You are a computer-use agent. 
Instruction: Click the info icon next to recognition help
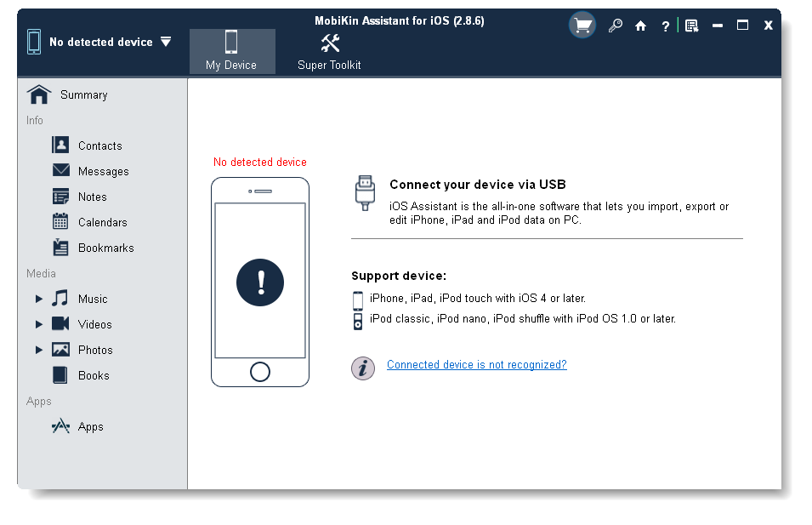pyautogui.click(x=364, y=368)
